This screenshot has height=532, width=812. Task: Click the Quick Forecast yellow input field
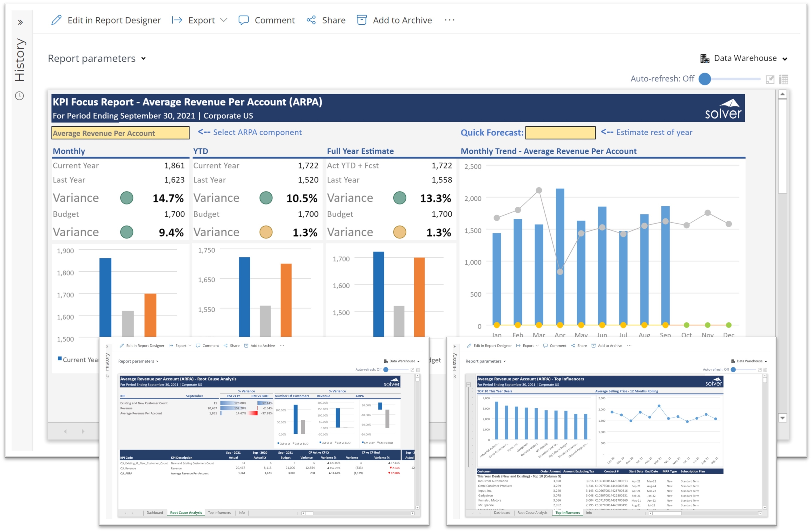coord(560,133)
